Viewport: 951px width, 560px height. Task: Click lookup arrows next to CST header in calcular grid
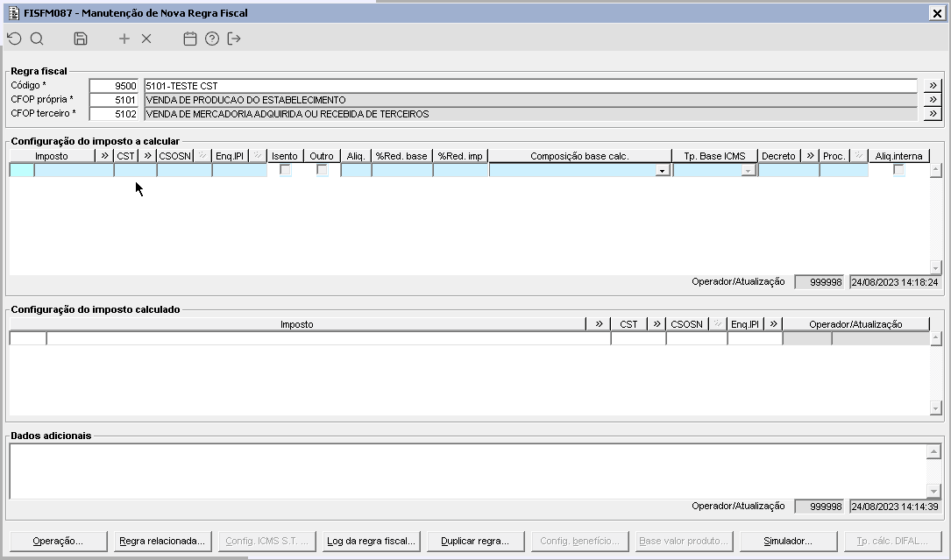[147, 156]
